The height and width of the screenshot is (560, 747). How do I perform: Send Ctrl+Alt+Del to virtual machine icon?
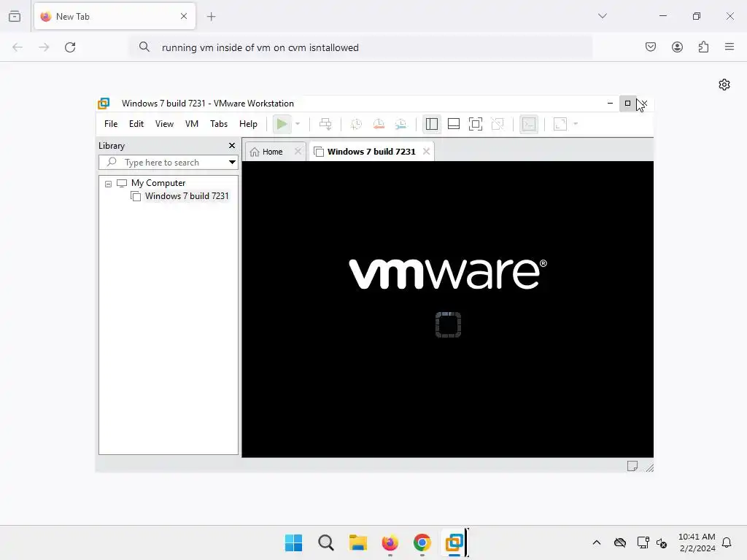point(325,124)
